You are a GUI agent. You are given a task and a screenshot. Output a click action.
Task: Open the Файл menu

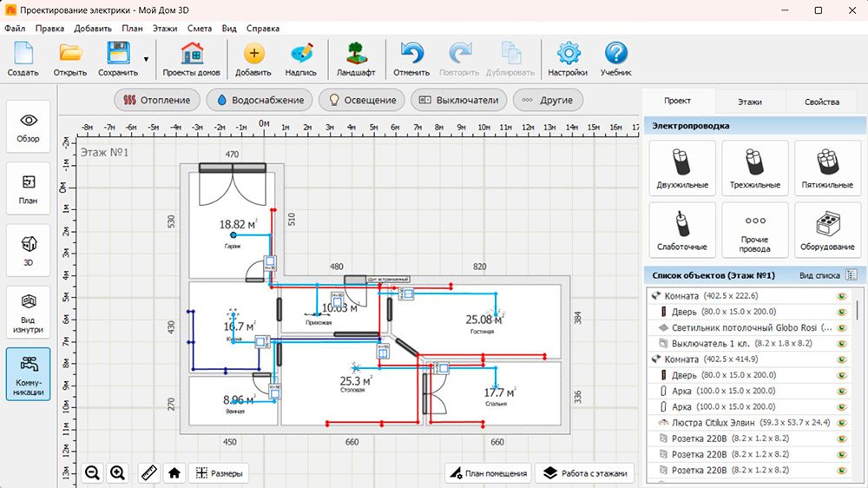point(15,29)
